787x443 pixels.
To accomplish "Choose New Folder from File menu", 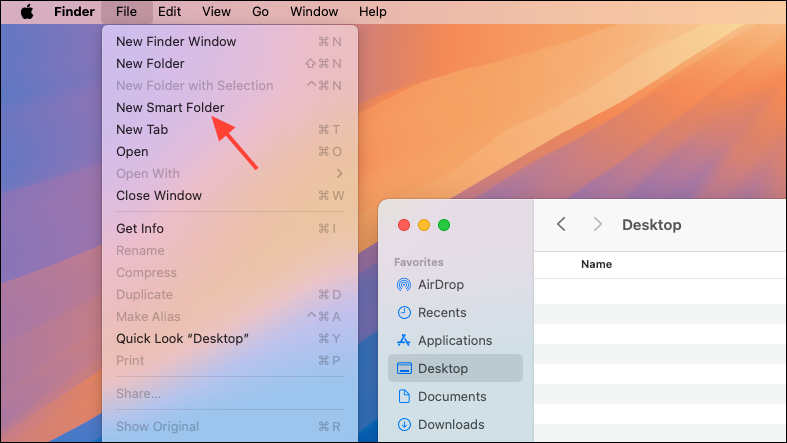I will point(229,64).
